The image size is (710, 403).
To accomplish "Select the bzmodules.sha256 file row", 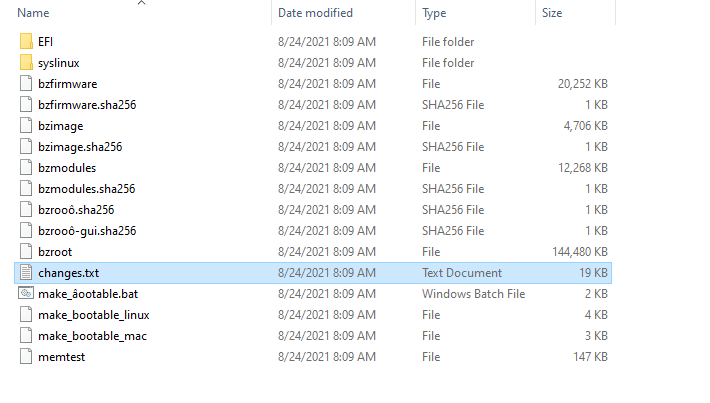I will coord(313,189).
